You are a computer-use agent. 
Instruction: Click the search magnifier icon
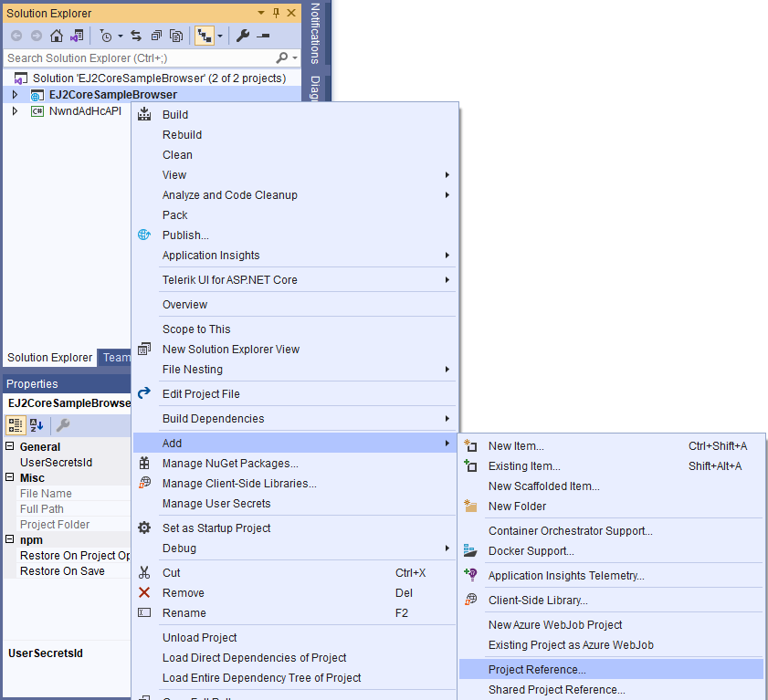click(x=281, y=57)
